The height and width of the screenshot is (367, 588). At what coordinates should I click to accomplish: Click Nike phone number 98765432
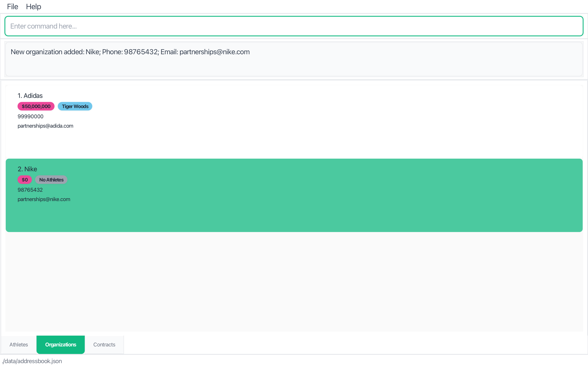click(30, 190)
